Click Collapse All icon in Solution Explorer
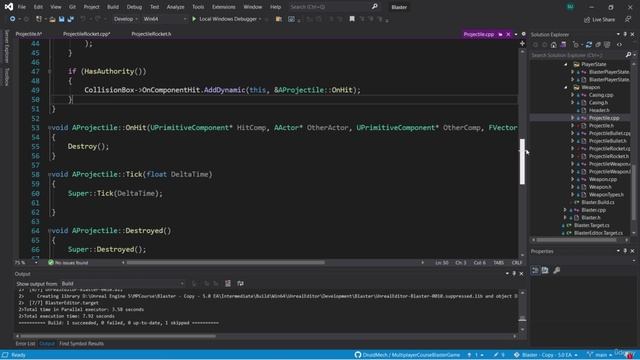Viewport: 640px width, 360px height. pyautogui.click(x=598, y=44)
